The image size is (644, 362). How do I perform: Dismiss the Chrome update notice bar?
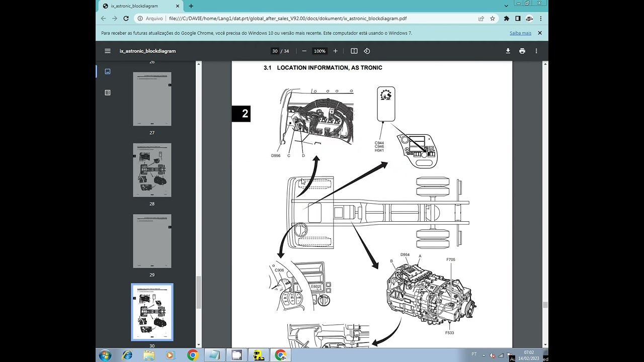540,33
